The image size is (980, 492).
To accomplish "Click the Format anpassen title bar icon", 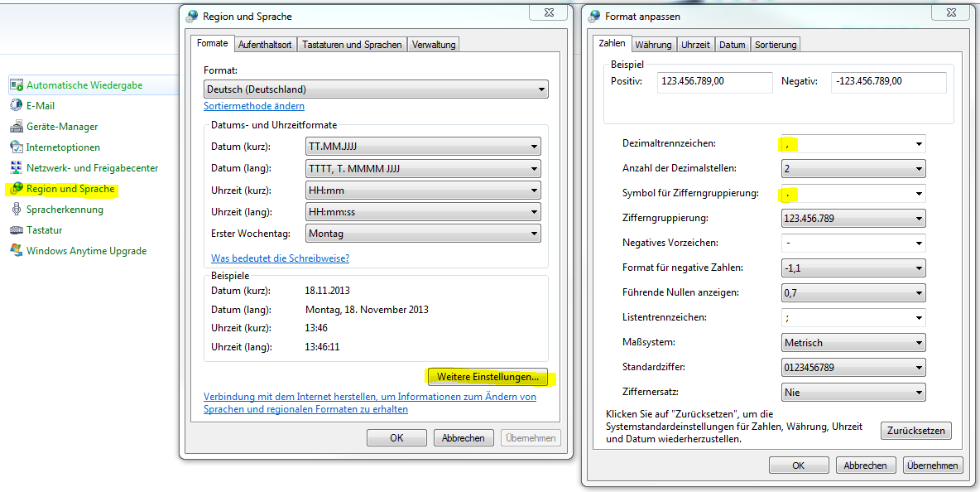I will coord(593,17).
